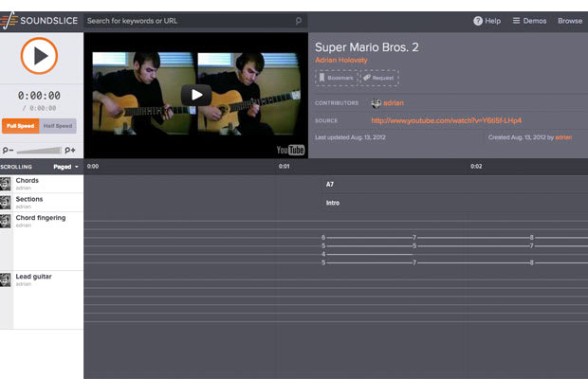Click the 0:01 timeline marker
Screen dimensions: 588x379
(x=285, y=166)
